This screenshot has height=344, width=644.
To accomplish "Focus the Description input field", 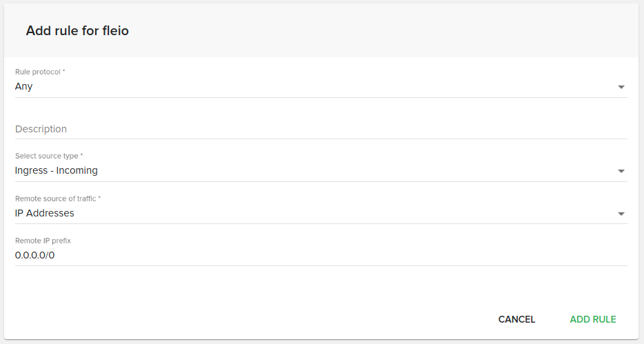I will 321,129.
